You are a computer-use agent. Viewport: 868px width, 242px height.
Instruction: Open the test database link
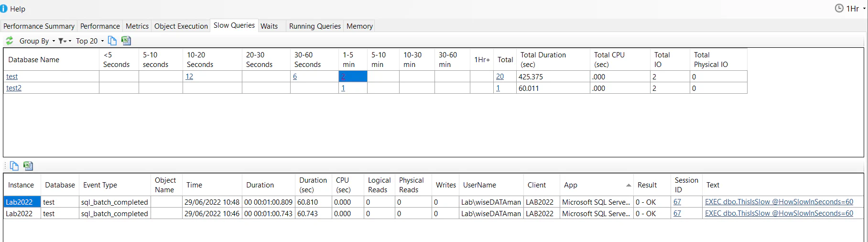click(x=12, y=77)
